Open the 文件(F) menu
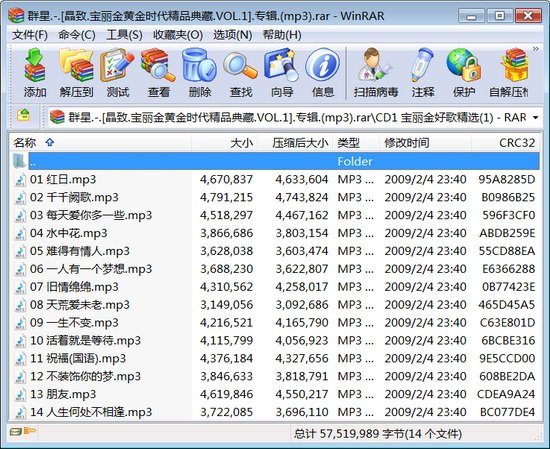The height and width of the screenshot is (449, 550). pos(30,35)
